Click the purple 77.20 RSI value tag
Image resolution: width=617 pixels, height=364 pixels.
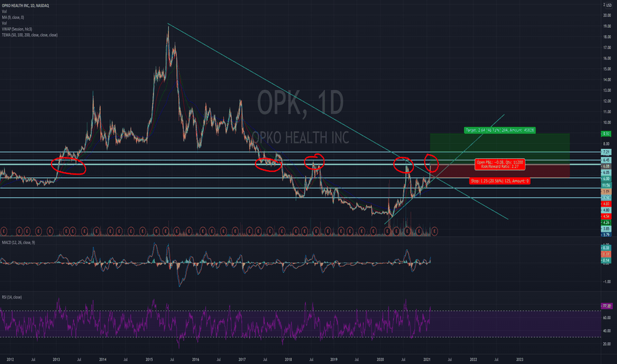[606, 306]
